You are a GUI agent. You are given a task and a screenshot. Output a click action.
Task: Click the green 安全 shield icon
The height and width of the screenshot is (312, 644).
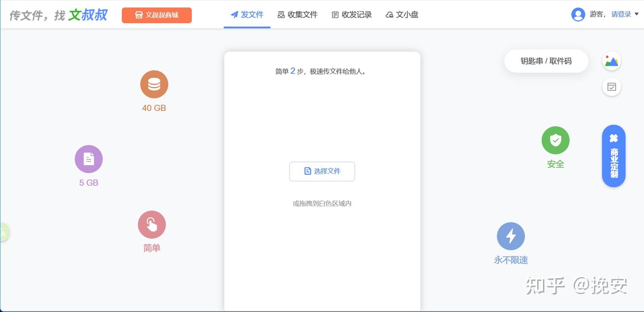pyautogui.click(x=555, y=141)
